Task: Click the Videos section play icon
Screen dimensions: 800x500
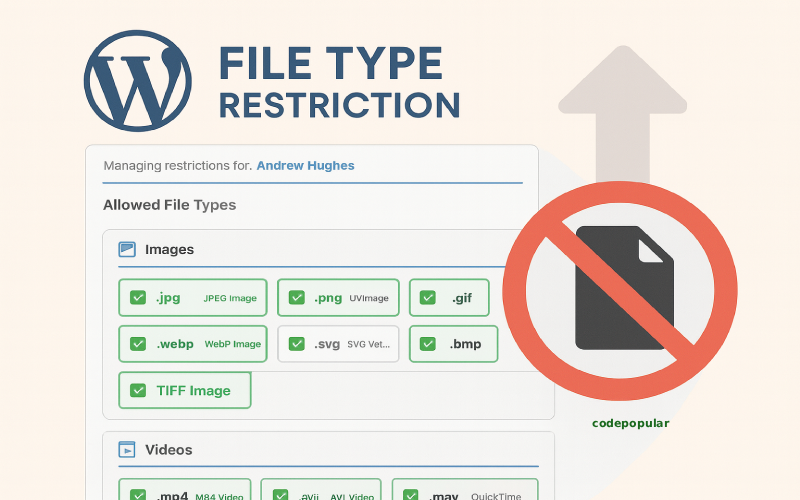Action: pyautogui.click(x=127, y=449)
